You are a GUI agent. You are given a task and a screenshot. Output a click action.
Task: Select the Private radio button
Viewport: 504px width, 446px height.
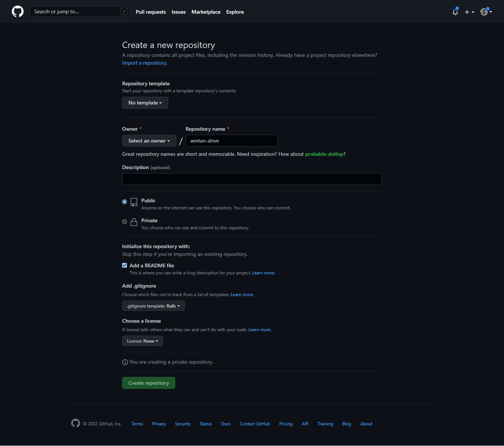(x=125, y=222)
